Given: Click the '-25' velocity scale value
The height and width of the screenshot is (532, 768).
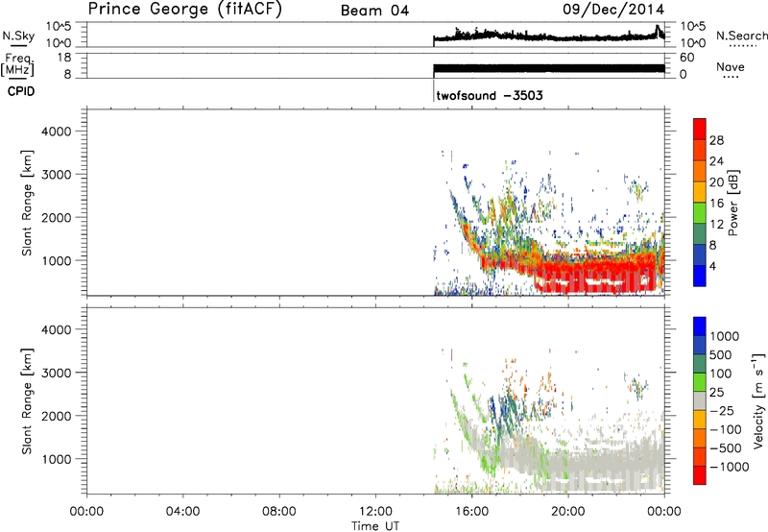Looking at the screenshot, I should tap(722, 410).
